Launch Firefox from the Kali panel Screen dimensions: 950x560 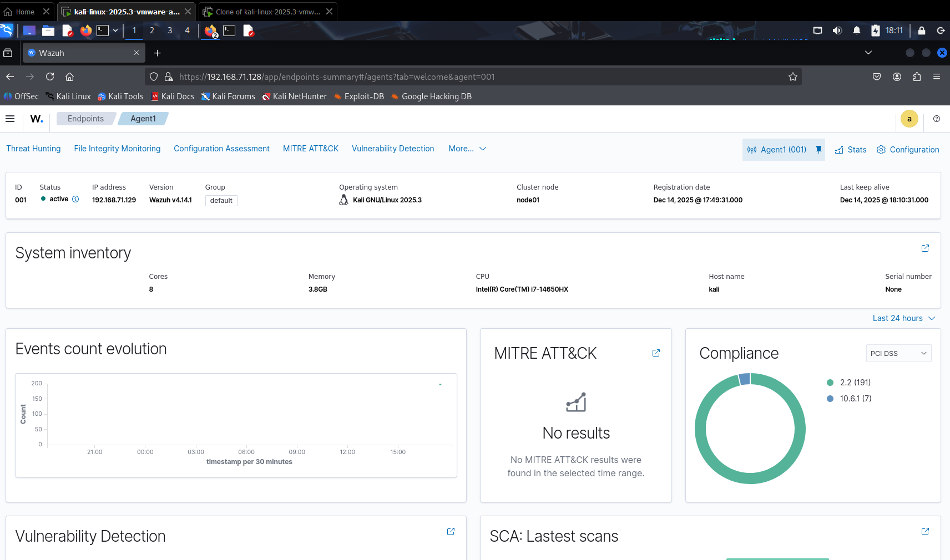pos(85,30)
